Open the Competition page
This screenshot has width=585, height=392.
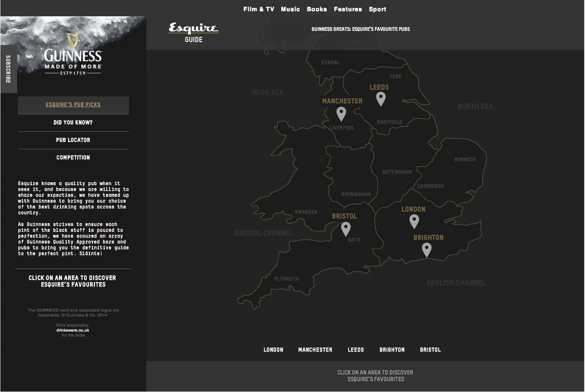click(73, 158)
